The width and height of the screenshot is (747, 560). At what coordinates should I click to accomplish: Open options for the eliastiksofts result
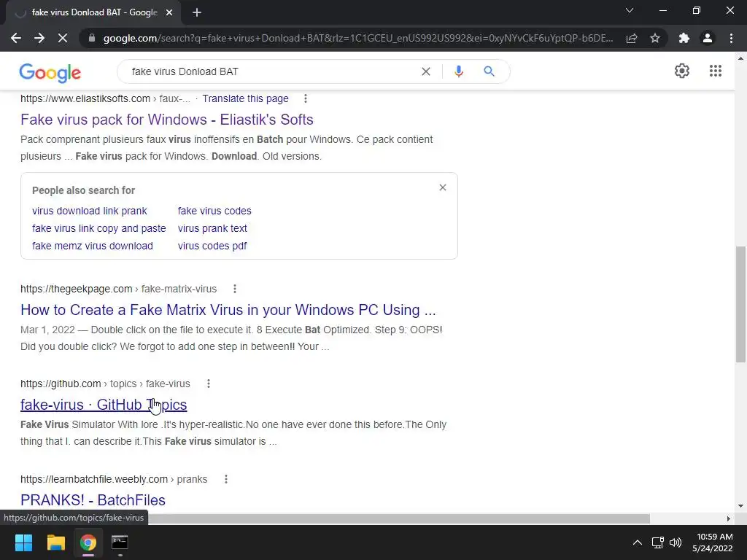[x=306, y=98]
